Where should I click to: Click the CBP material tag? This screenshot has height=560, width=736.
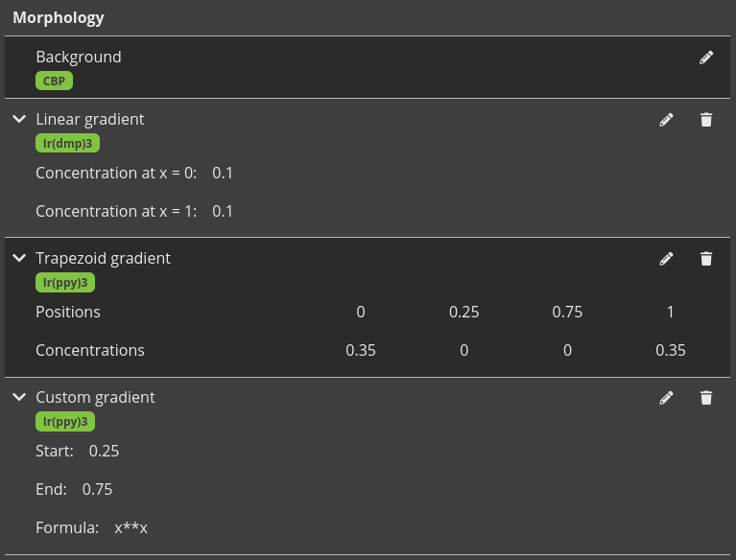pos(55,82)
